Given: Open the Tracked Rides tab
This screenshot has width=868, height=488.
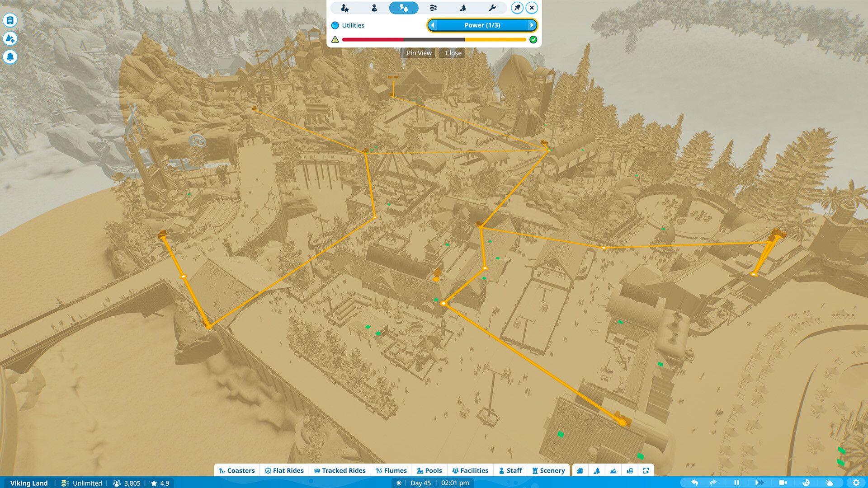Looking at the screenshot, I should (x=340, y=470).
